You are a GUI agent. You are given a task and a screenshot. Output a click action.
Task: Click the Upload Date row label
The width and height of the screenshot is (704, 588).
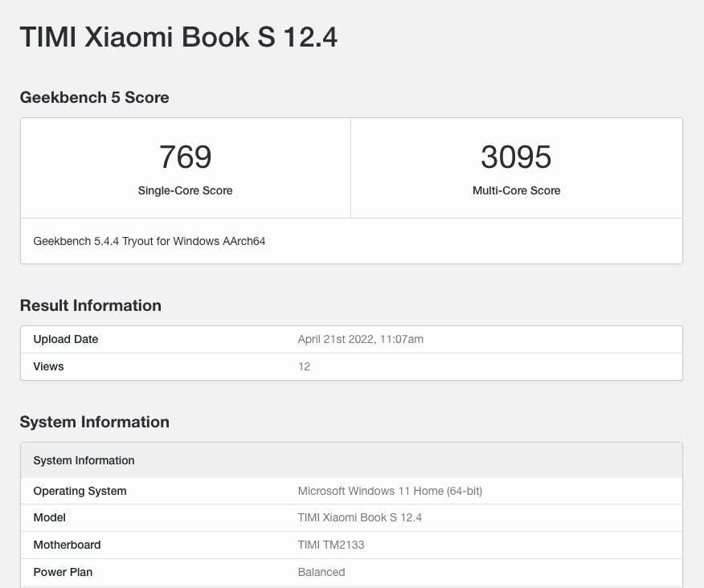click(x=66, y=339)
